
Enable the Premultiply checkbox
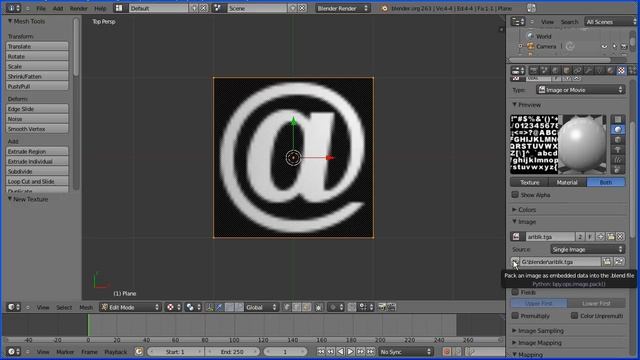(515, 316)
